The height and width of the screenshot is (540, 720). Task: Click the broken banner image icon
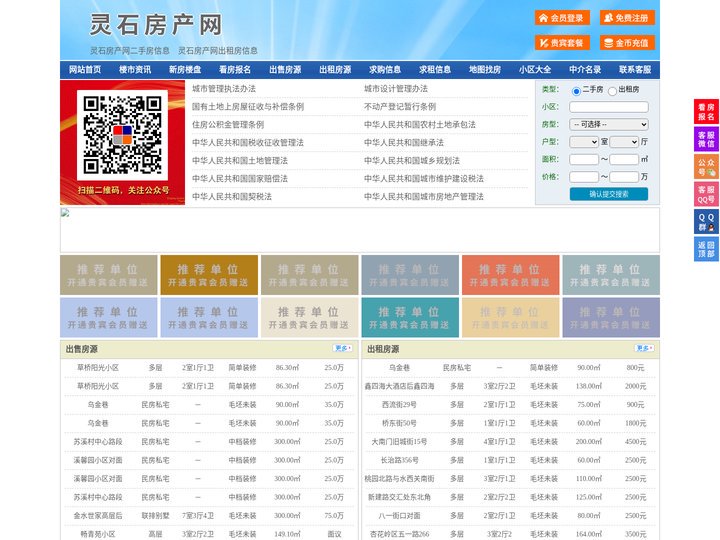click(x=65, y=213)
